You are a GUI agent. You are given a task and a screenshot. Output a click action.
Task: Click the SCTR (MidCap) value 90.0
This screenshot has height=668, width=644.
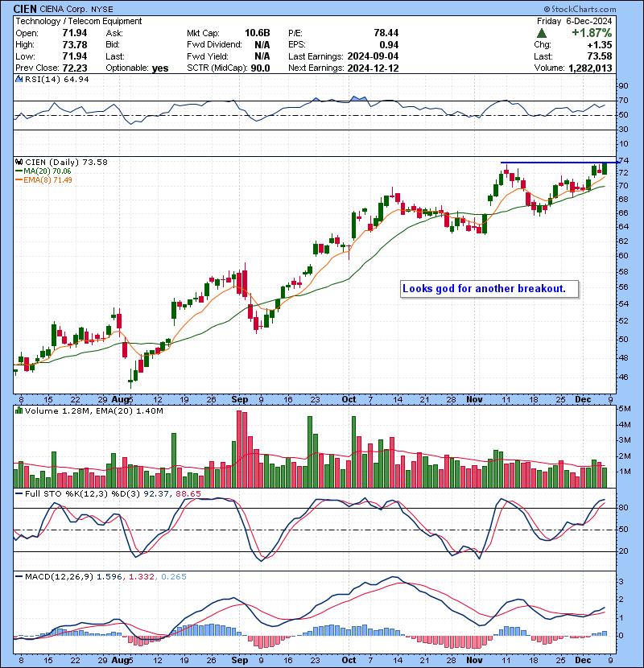[260, 68]
